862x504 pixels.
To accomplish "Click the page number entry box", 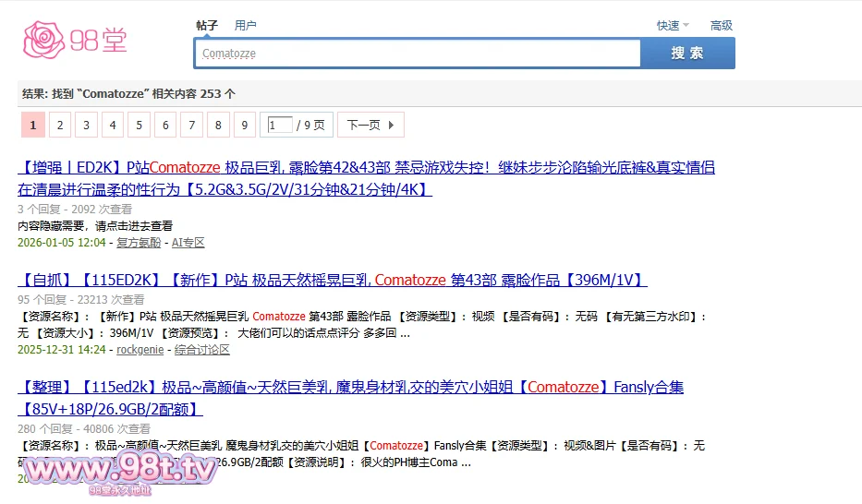I will pyautogui.click(x=279, y=126).
